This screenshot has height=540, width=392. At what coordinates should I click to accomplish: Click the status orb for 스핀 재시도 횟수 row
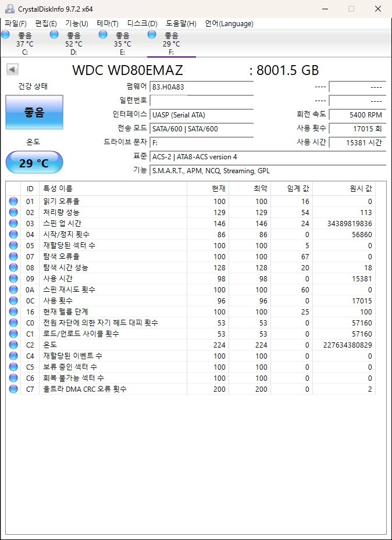click(x=13, y=289)
